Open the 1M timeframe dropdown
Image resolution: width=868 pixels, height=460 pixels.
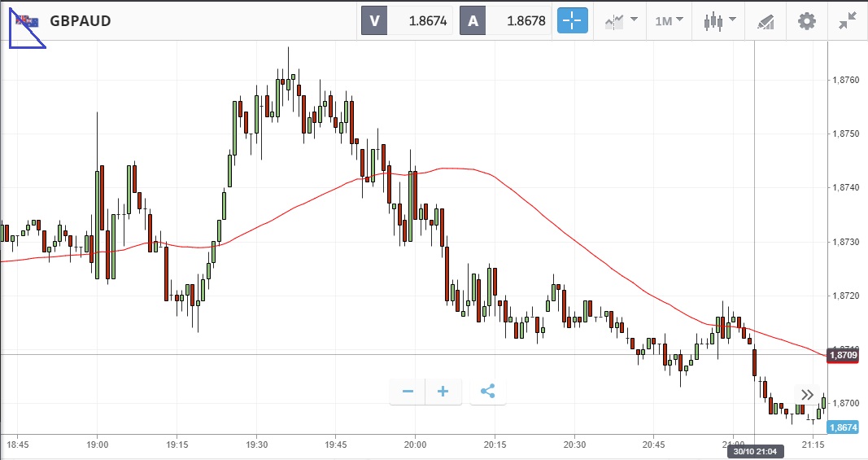[669, 21]
